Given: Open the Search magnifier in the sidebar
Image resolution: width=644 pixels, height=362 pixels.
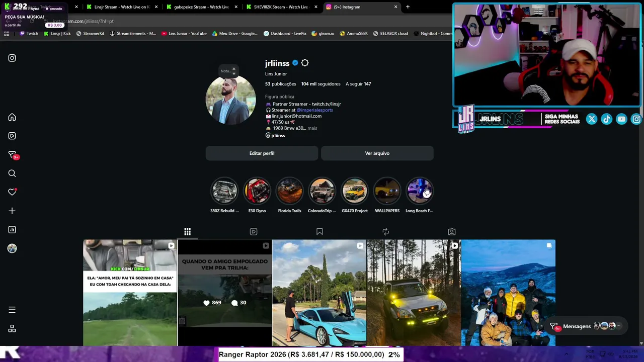Looking at the screenshot, I should point(12,173).
